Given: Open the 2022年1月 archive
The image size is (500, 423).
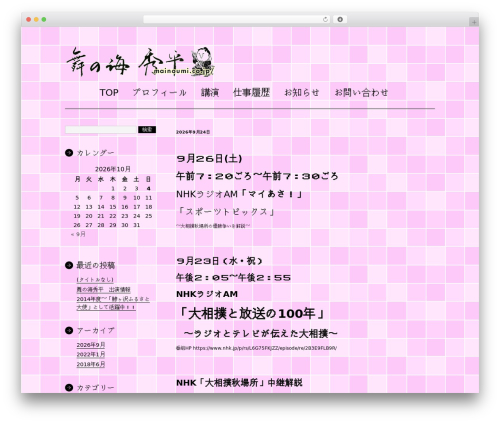Looking at the screenshot, I should coord(91,354).
